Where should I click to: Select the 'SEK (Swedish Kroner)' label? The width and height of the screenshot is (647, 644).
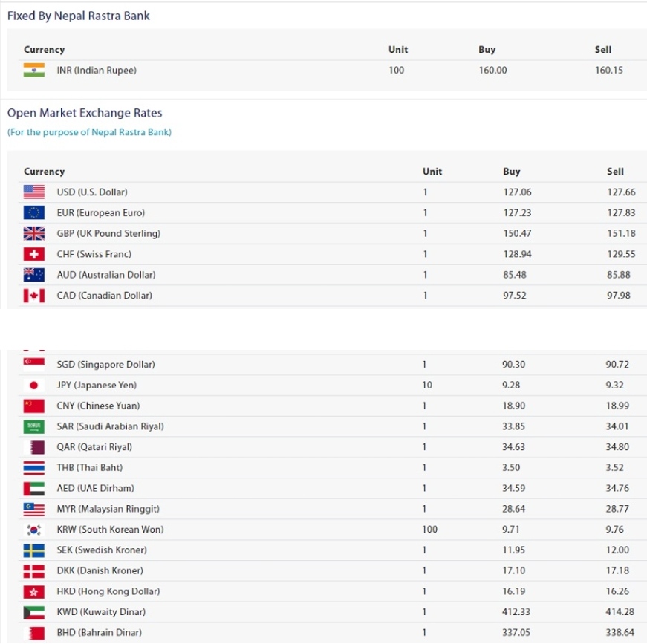[102, 550]
